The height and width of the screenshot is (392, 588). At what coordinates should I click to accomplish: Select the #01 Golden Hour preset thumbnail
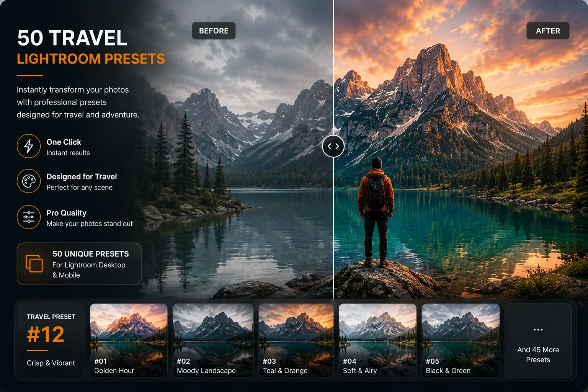tap(129, 340)
